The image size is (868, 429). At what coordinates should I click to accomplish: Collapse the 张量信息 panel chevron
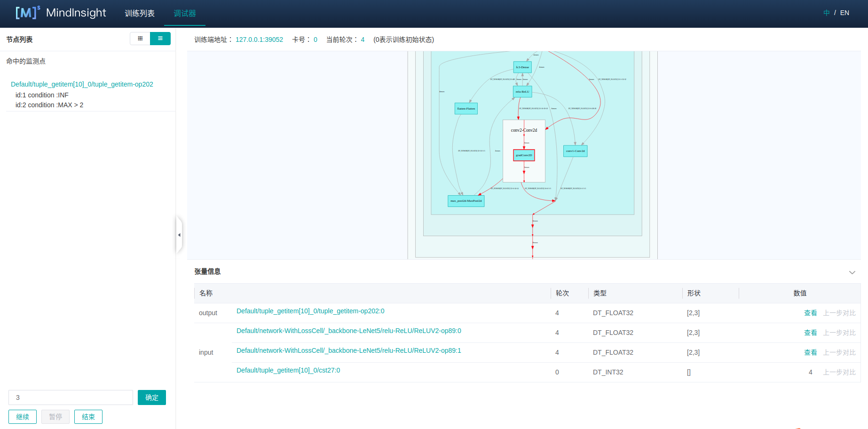pos(852,272)
